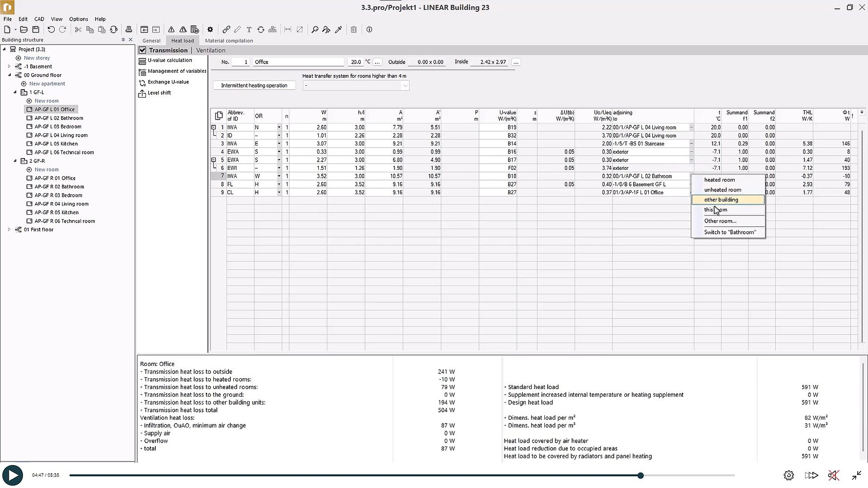
Task: Mute or unmute the video sound
Action: coord(833,475)
